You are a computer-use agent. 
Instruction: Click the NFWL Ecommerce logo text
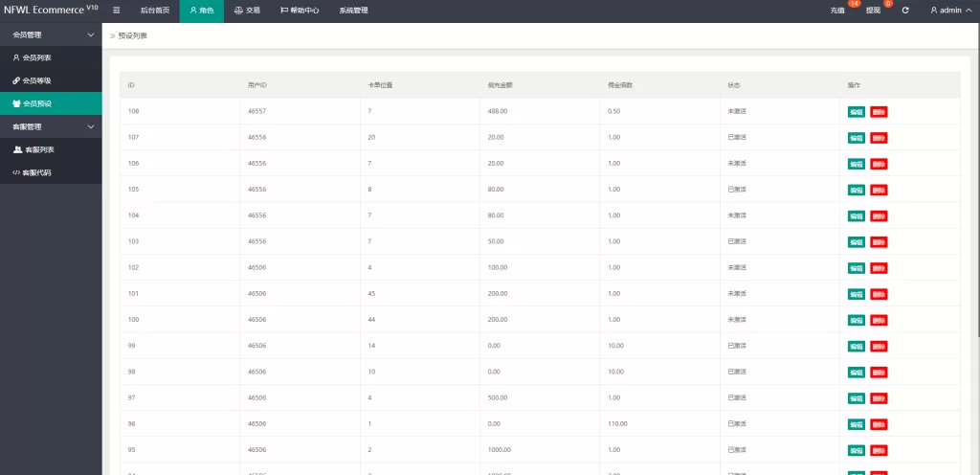tap(50, 11)
